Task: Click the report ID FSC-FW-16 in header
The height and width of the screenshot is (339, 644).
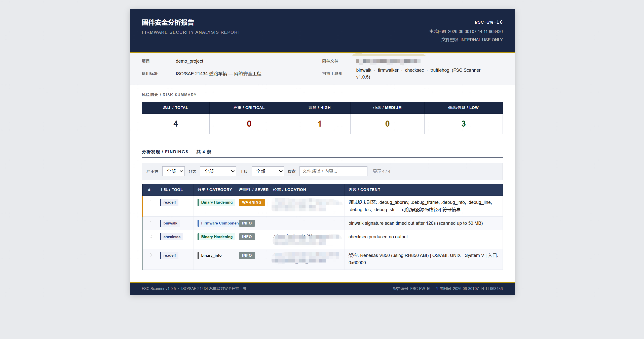Action: tap(488, 22)
